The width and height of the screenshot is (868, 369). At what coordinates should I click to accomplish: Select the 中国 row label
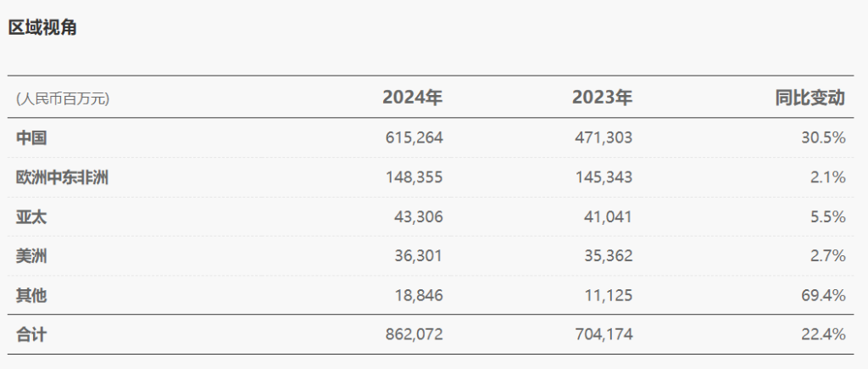(x=31, y=137)
